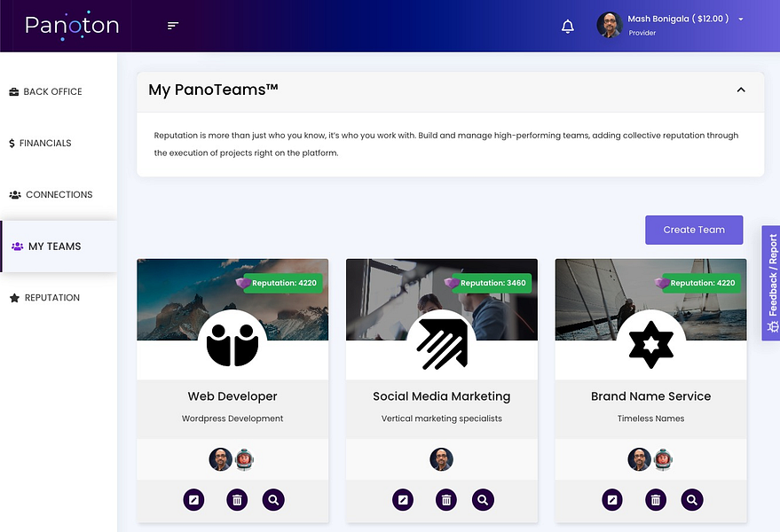Image resolution: width=780 pixels, height=532 pixels.
Task: Click Web Developer team's two-people logo
Action: point(232,344)
